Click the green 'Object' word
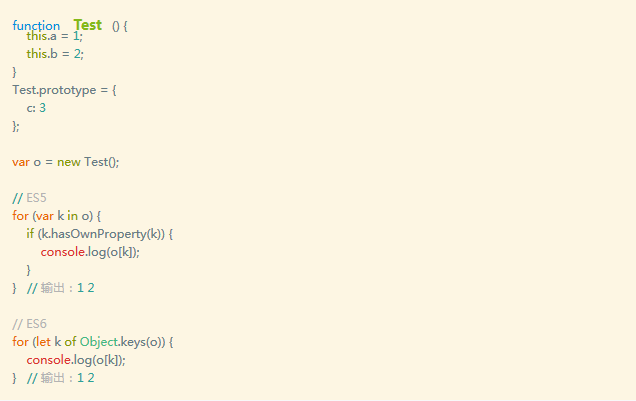 99,342
